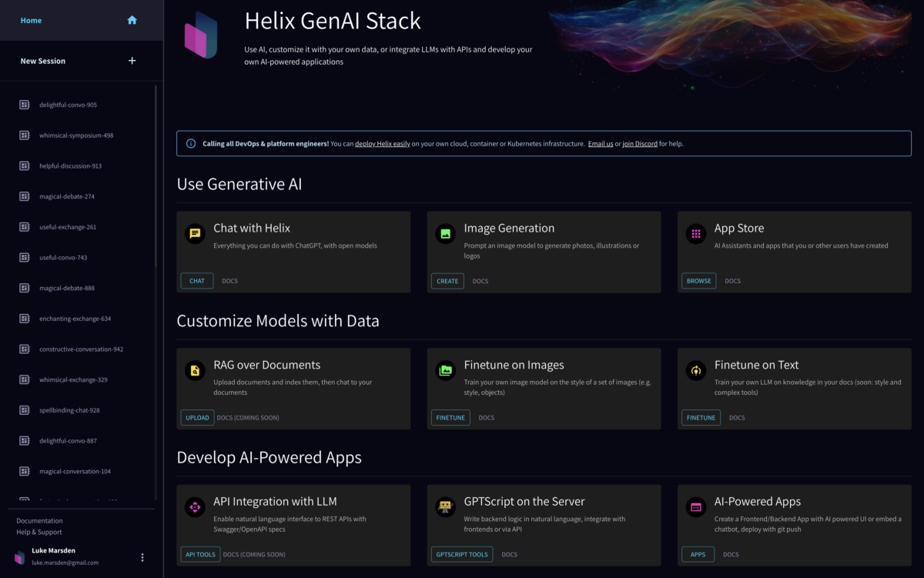Click the GPTScript on the Server icon
This screenshot has height=578, width=924.
point(445,506)
